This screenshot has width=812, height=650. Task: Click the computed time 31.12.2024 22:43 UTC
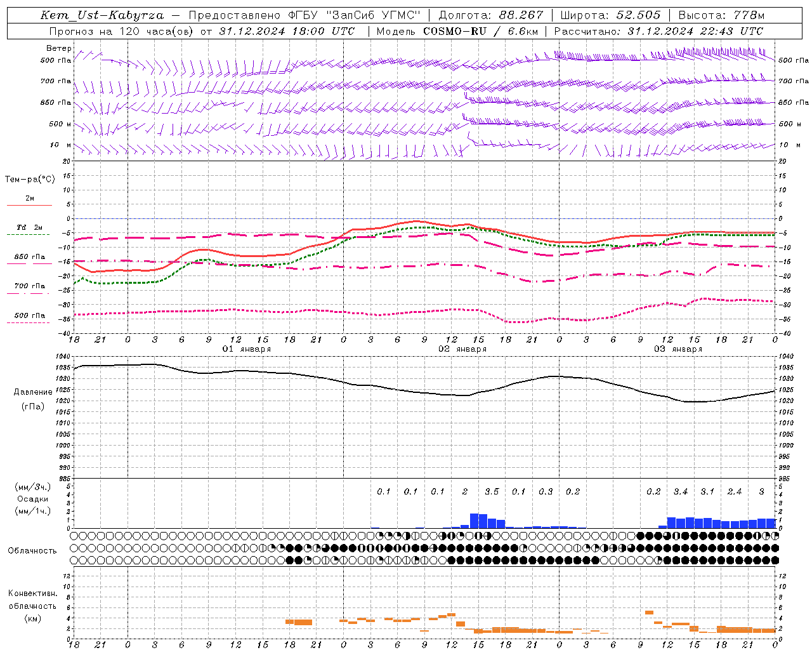[x=695, y=31]
